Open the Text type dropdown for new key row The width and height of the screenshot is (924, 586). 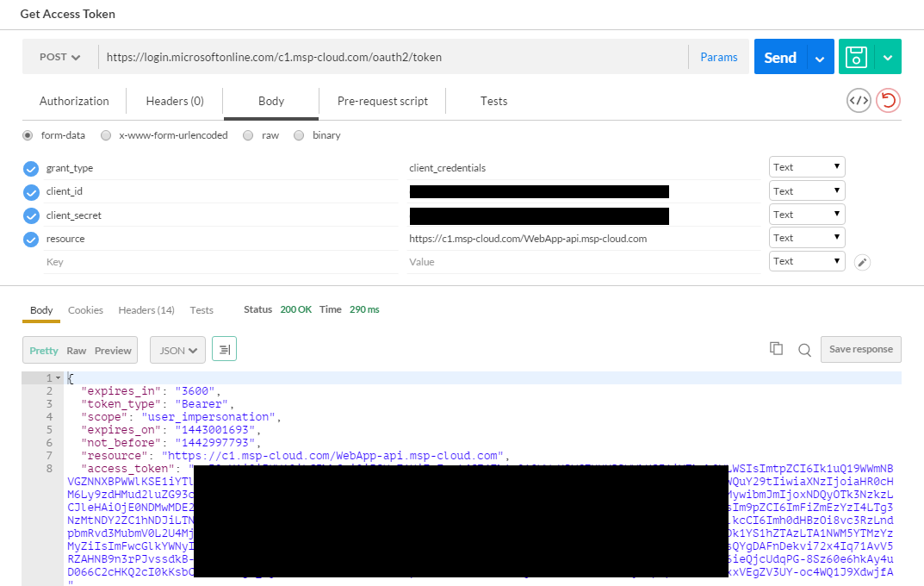807,260
